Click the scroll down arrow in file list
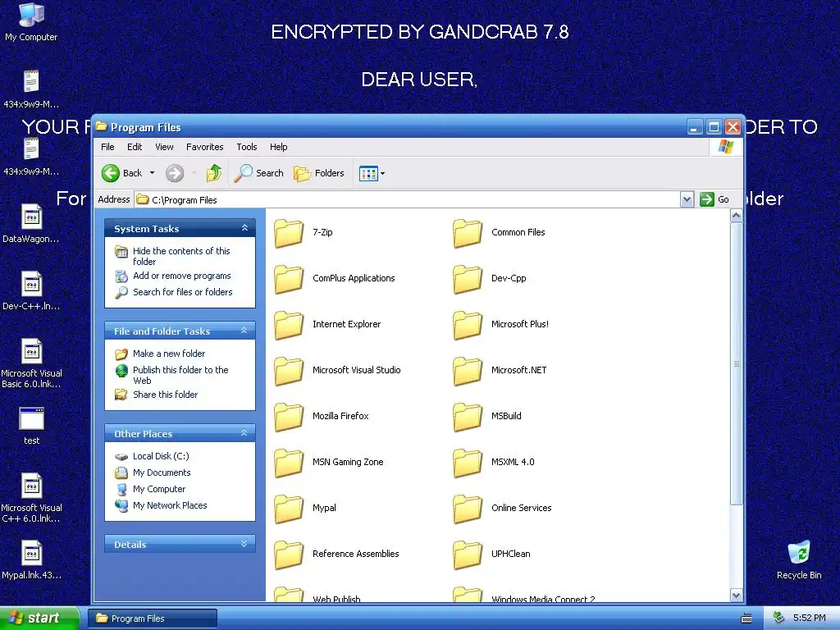 coord(736,595)
